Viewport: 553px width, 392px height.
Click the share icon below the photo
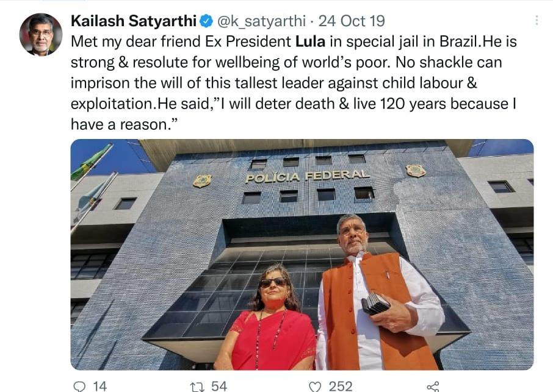point(433,387)
